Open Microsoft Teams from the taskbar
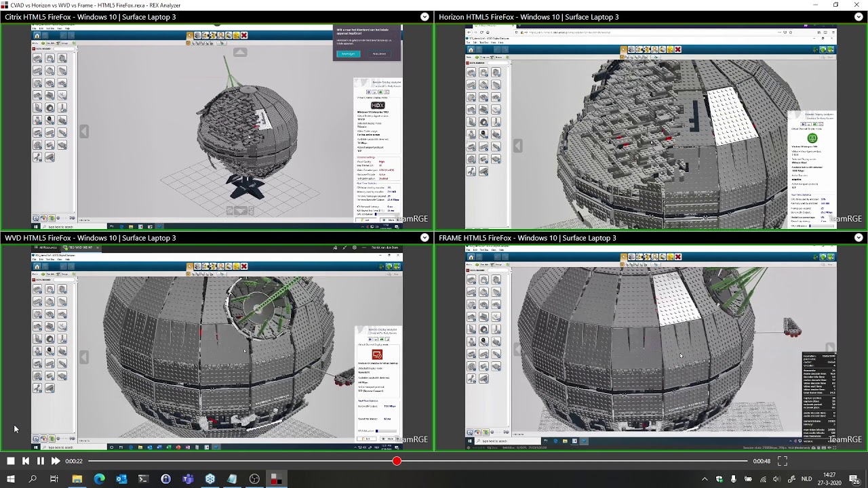 click(188, 479)
